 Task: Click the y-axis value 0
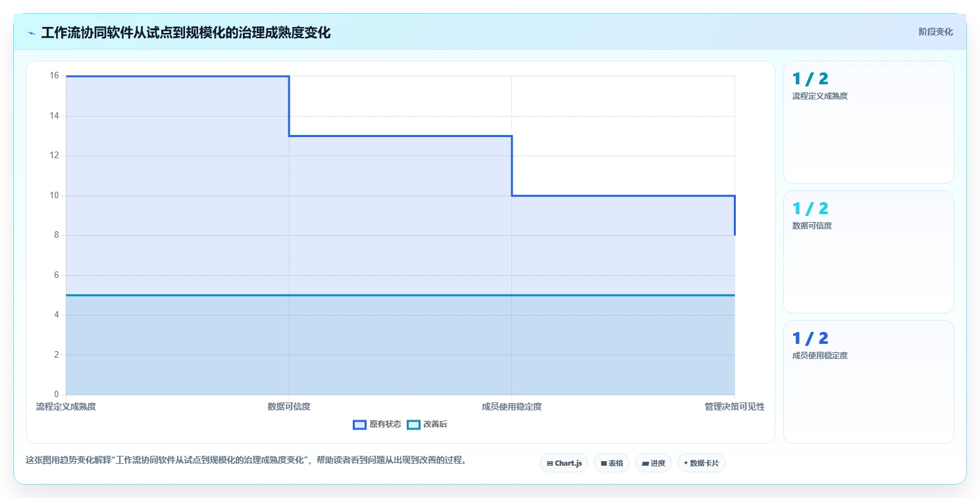coord(56,395)
